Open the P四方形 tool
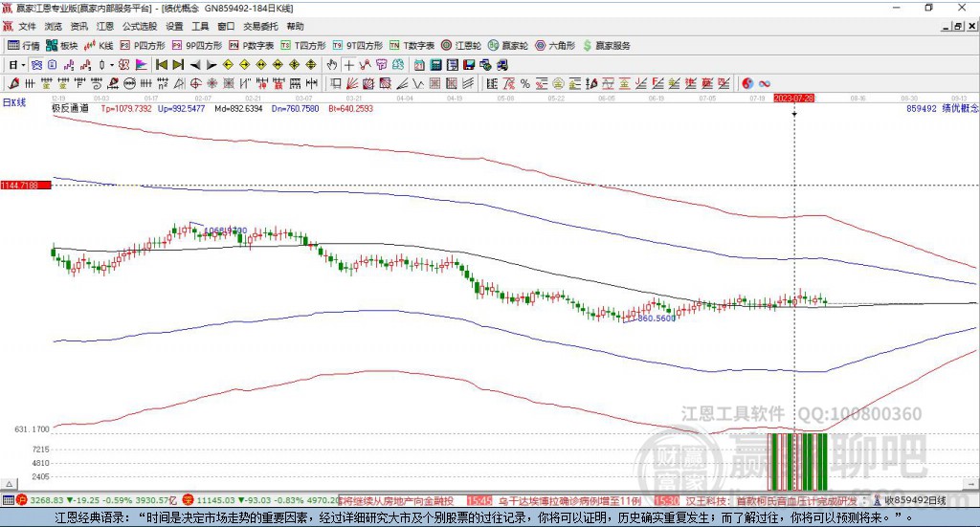 (x=143, y=46)
